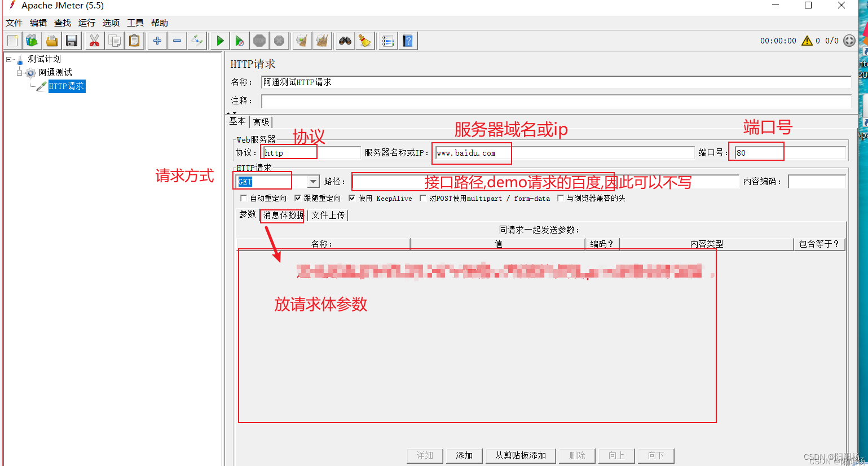Viewport: 868px width, 466px height.
Task: Switch to the 基本 tab
Action: [x=237, y=121]
